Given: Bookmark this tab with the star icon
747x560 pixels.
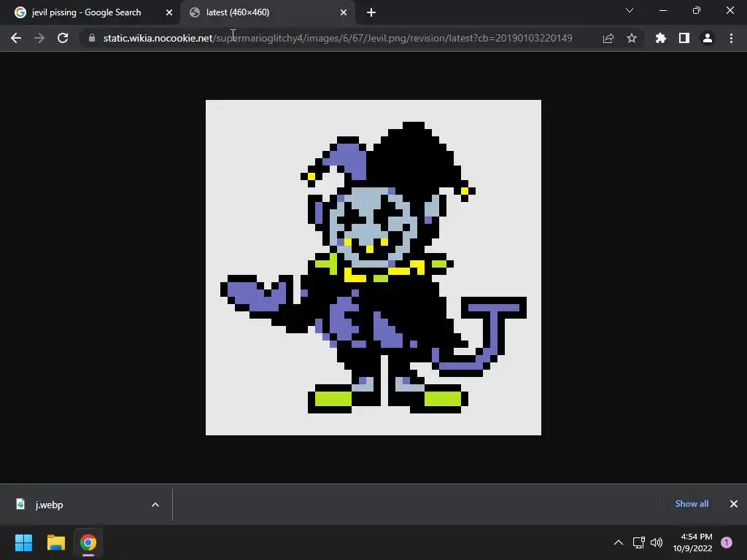Looking at the screenshot, I should 632,38.
